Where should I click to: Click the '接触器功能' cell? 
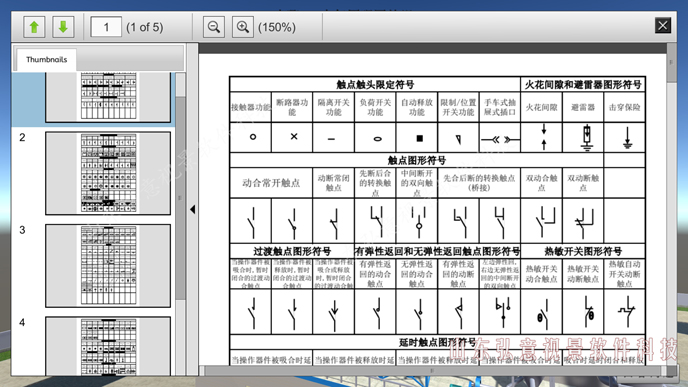tap(251, 107)
